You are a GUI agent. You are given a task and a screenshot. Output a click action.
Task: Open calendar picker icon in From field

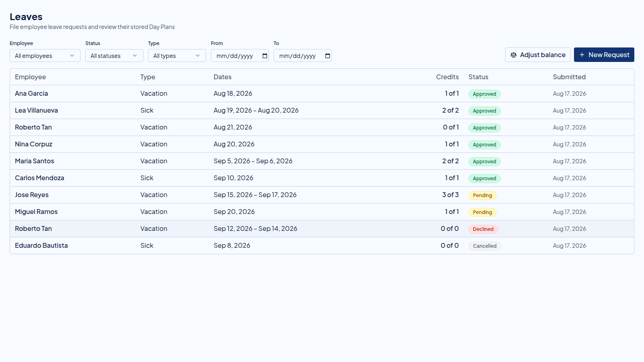point(265,56)
